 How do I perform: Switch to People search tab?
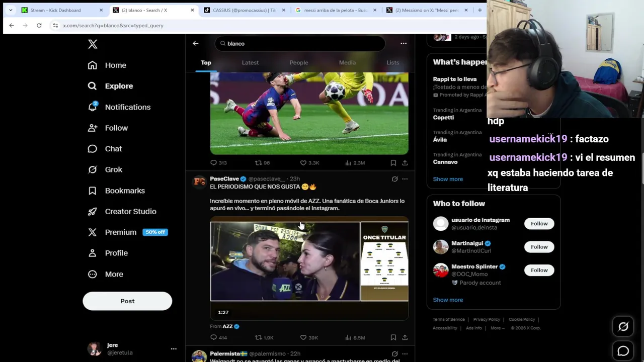click(299, 62)
